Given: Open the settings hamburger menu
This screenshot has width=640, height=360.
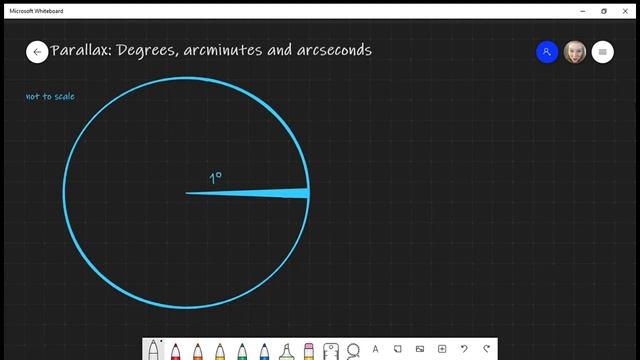Looking at the screenshot, I should click(x=602, y=52).
